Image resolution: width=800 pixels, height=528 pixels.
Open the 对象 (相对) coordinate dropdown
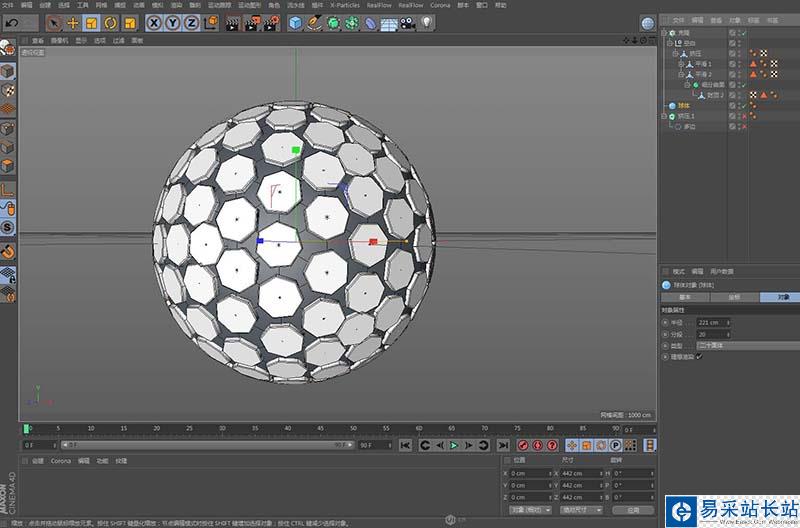click(x=530, y=509)
